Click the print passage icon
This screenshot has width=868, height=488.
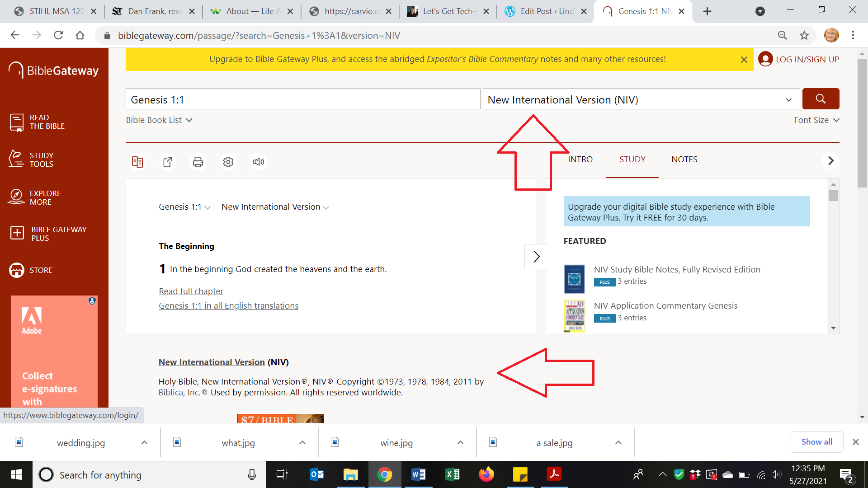[198, 162]
